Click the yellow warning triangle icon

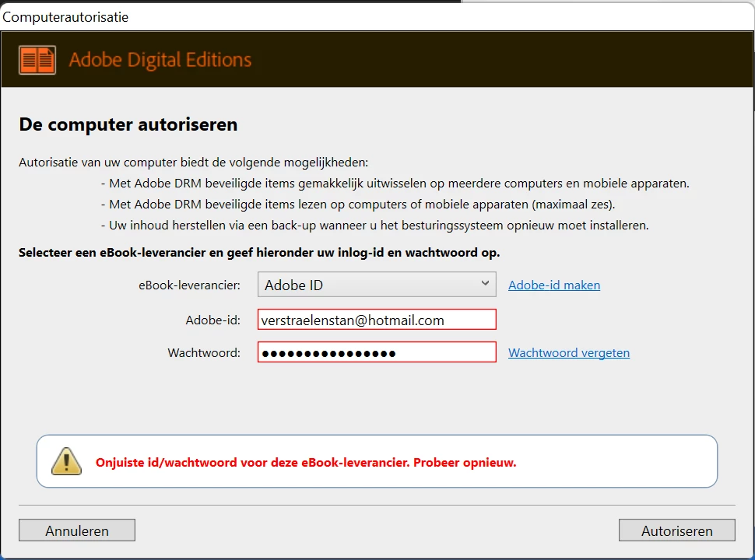pos(66,461)
